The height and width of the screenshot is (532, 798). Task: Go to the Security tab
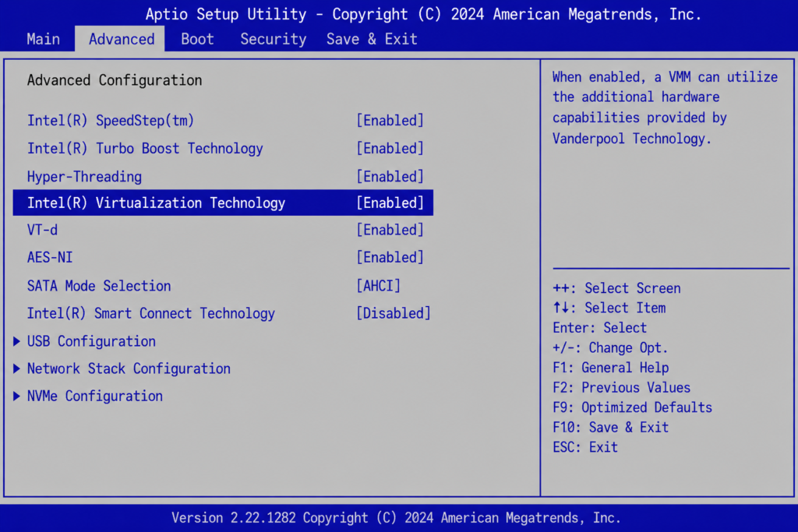(274, 39)
